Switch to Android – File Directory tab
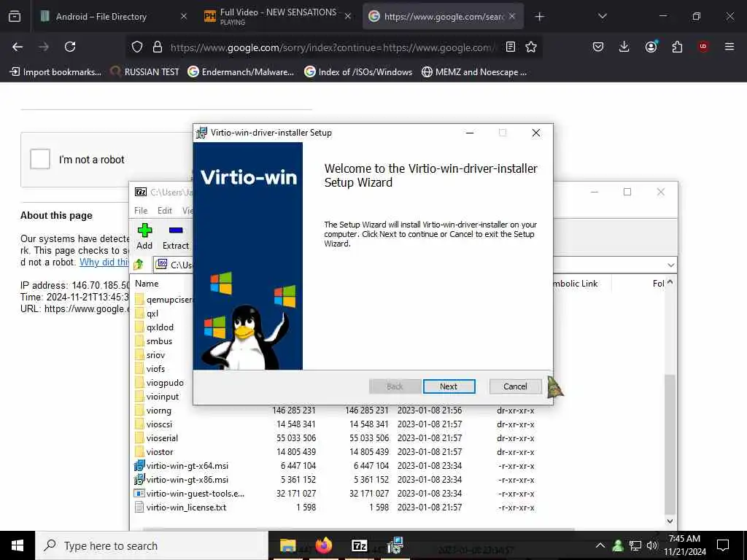This screenshot has height=560, width=747. [101, 17]
